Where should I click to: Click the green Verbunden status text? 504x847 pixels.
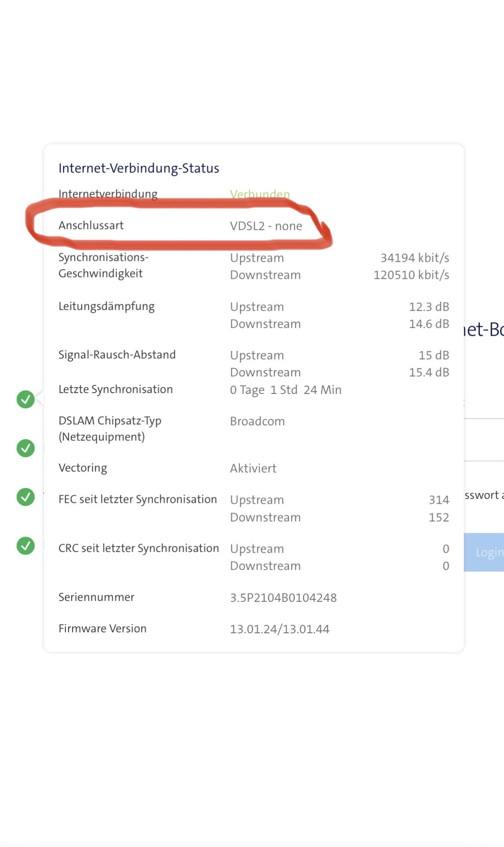(x=260, y=194)
